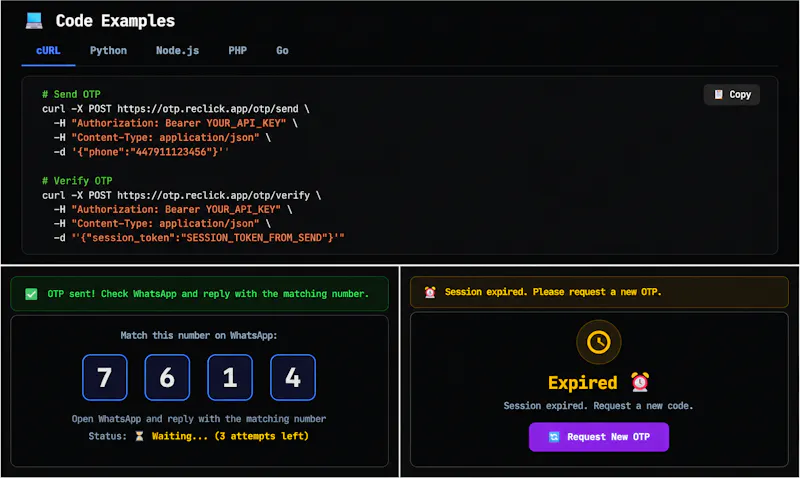Click the hourglass icon next to Waiting
This screenshot has height=478, width=800.
tap(139, 436)
